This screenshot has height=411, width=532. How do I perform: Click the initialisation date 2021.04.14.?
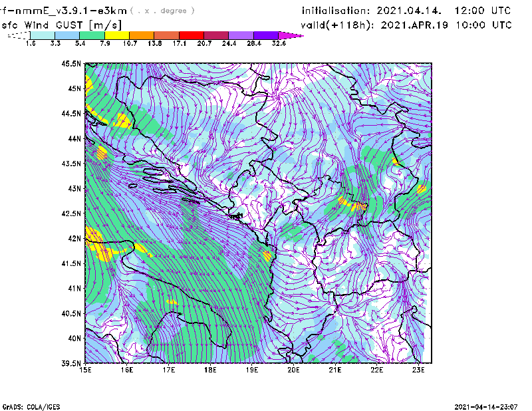pyautogui.click(x=409, y=11)
